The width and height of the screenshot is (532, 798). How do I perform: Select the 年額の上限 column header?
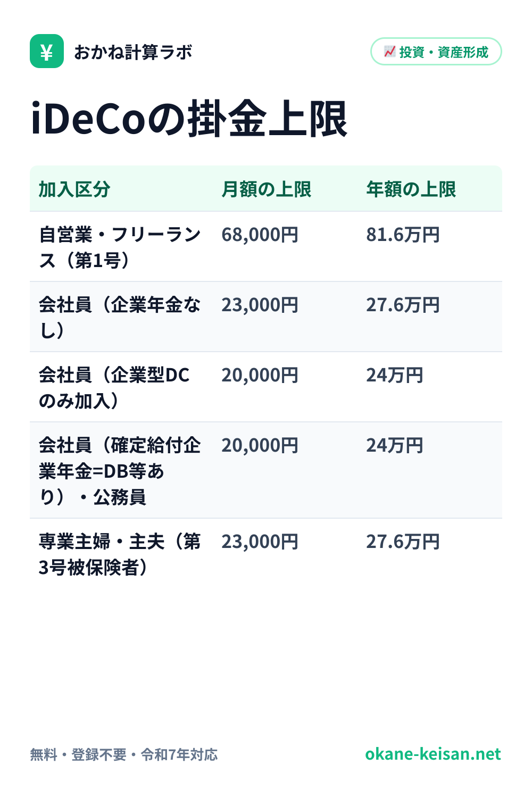tap(411, 189)
